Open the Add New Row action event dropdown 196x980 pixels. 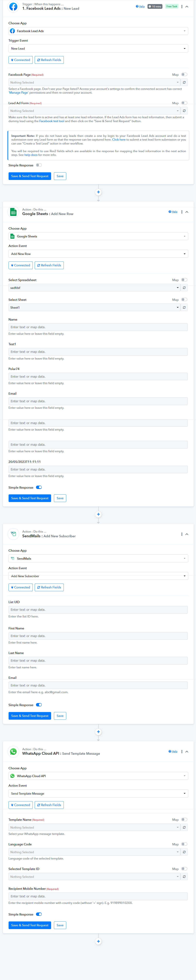98,254
